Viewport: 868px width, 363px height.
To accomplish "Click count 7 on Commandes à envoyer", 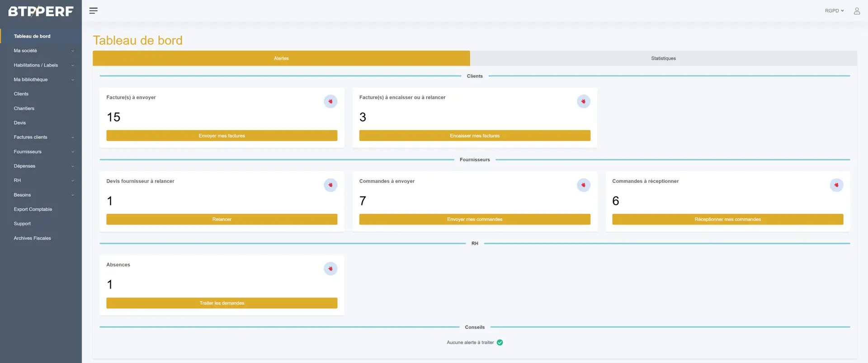I will click(363, 201).
